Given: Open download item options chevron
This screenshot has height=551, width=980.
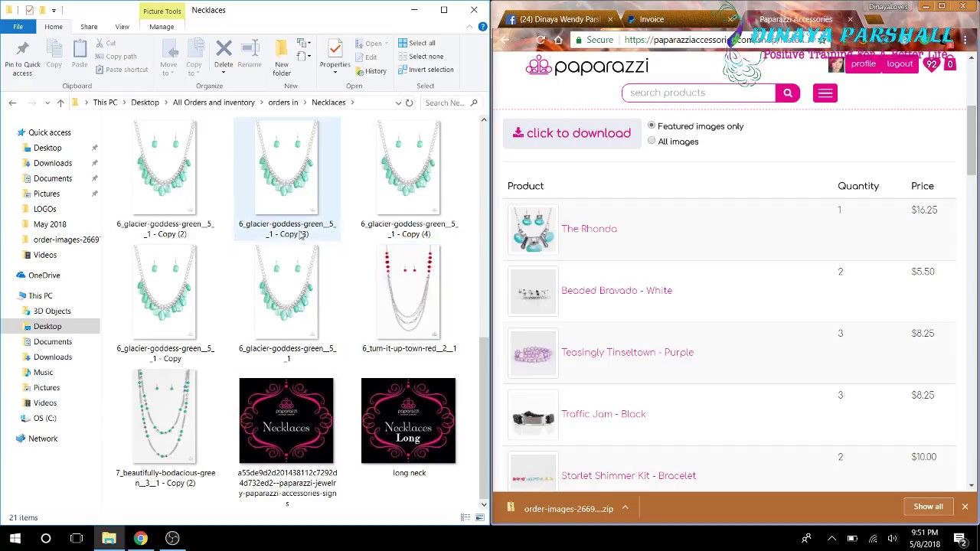Looking at the screenshot, I should [x=625, y=507].
